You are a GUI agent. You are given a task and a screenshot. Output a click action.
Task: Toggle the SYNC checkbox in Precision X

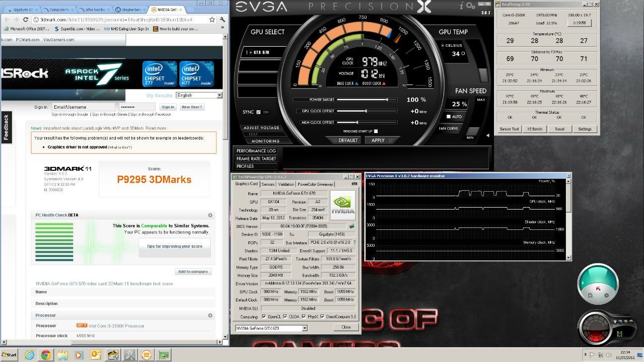(258, 112)
